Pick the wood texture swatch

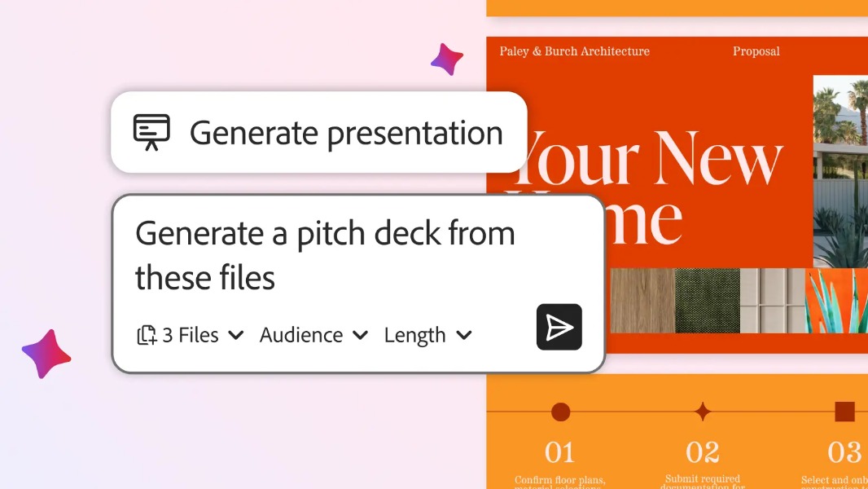click(x=640, y=301)
